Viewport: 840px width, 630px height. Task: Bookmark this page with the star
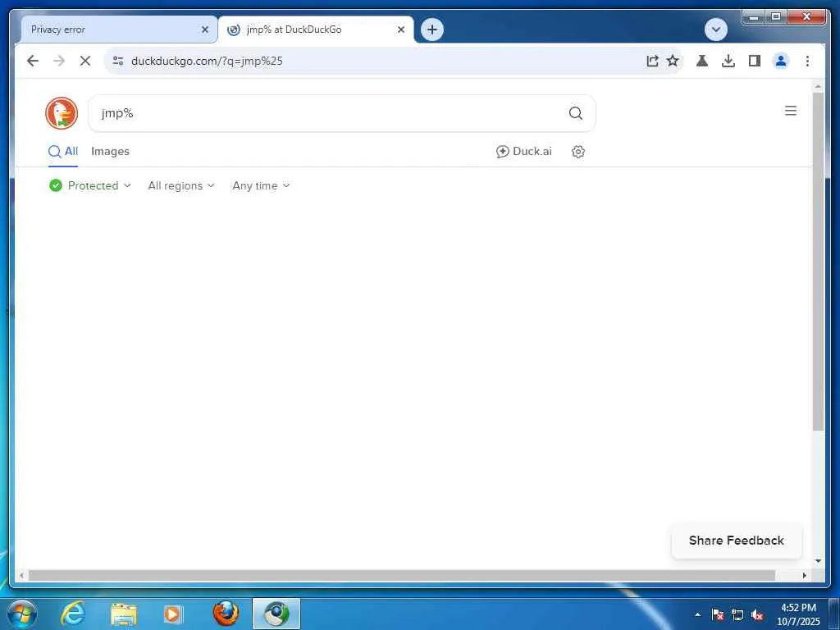(x=673, y=61)
